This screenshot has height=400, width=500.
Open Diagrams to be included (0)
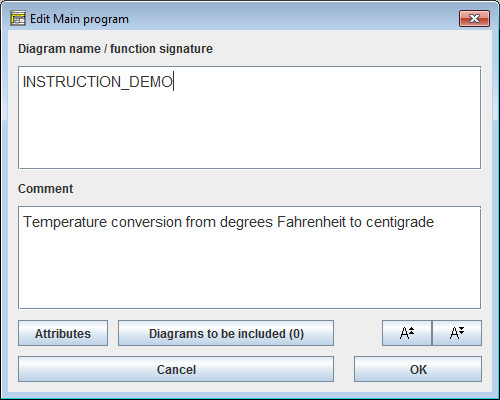tap(226, 333)
